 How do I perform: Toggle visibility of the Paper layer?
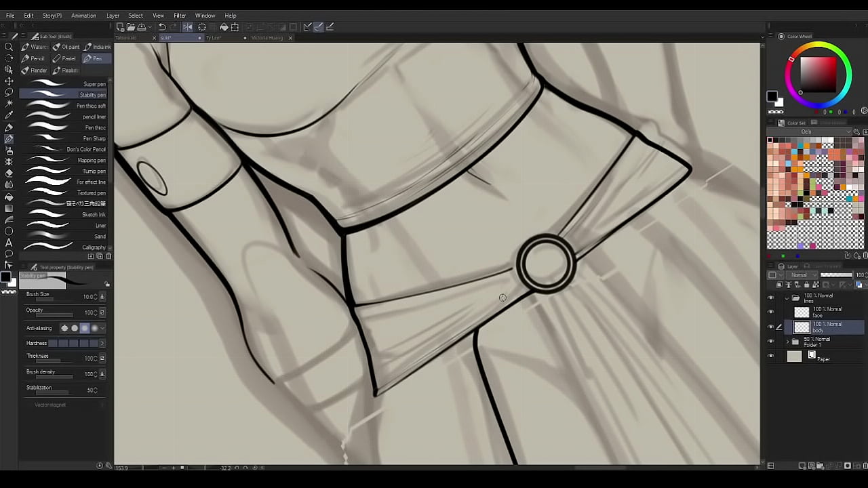point(770,357)
